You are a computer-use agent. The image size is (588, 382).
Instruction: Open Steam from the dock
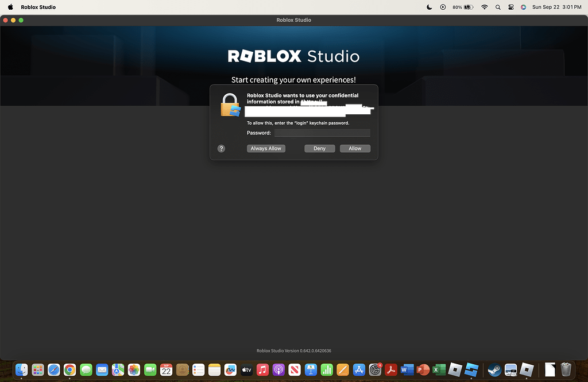pyautogui.click(x=494, y=370)
